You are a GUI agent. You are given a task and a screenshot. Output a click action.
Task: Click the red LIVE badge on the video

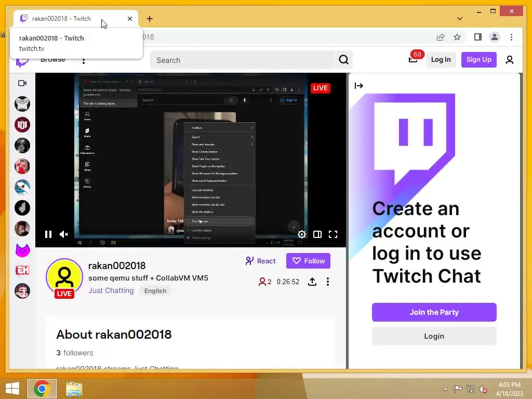[x=320, y=88]
